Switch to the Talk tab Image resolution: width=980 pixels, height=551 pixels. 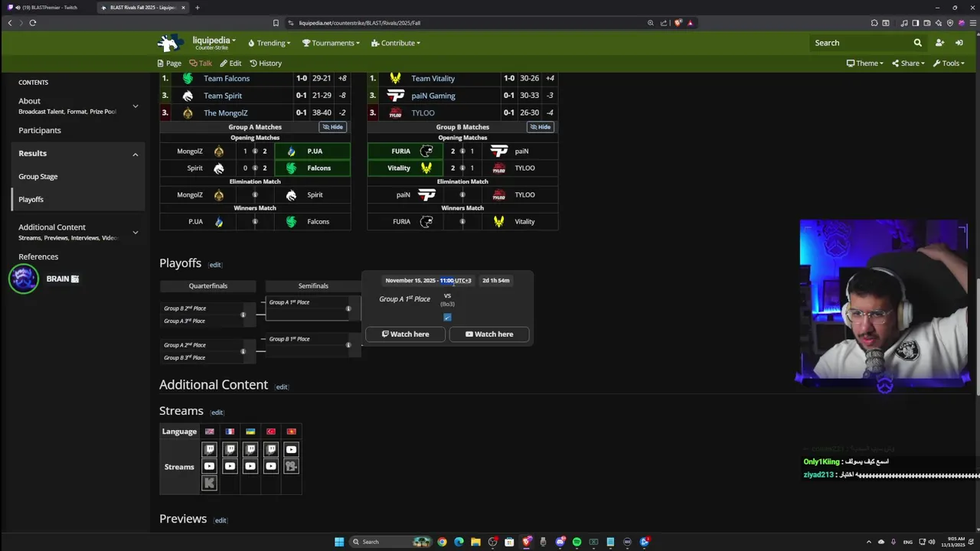(x=201, y=64)
